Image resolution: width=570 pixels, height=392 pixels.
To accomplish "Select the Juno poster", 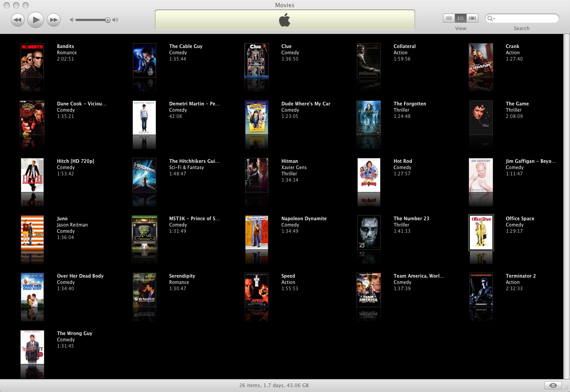I will click(32, 233).
